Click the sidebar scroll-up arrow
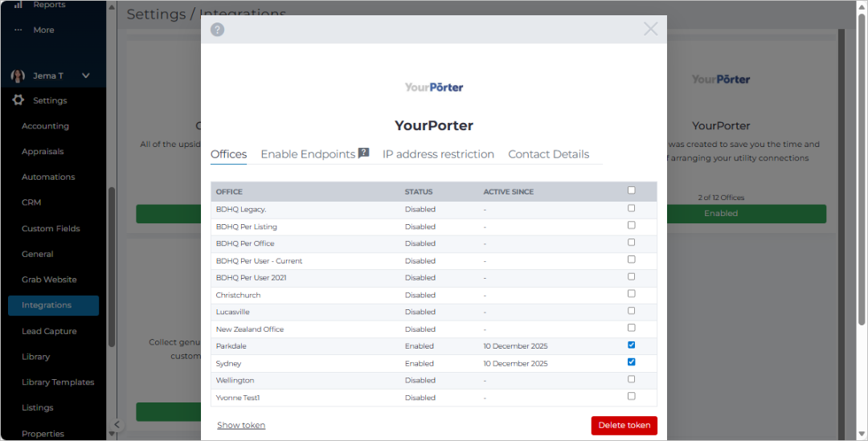 tap(111, 8)
